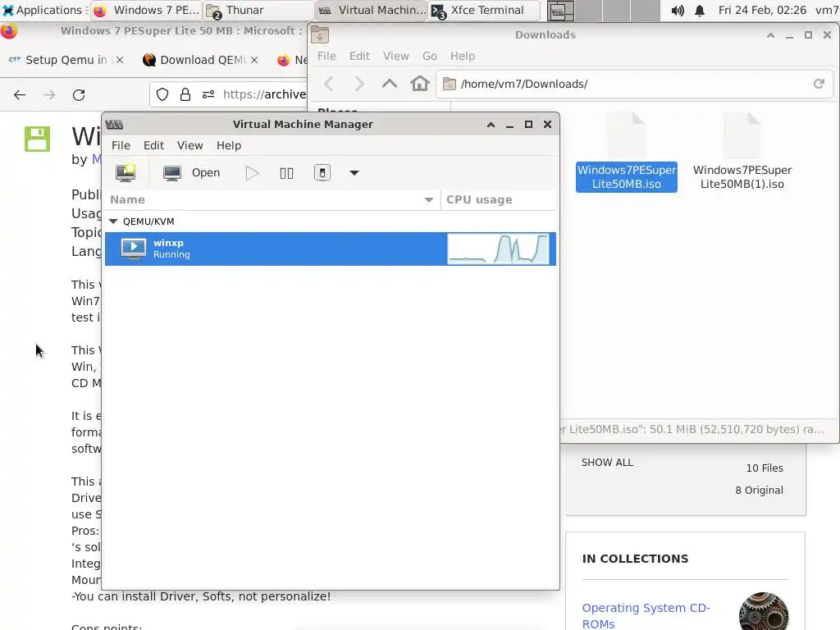The height and width of the screenshot is (630, 840).
Task: Roll up the Virtual Machine Manager window
Action: [491, 125]
